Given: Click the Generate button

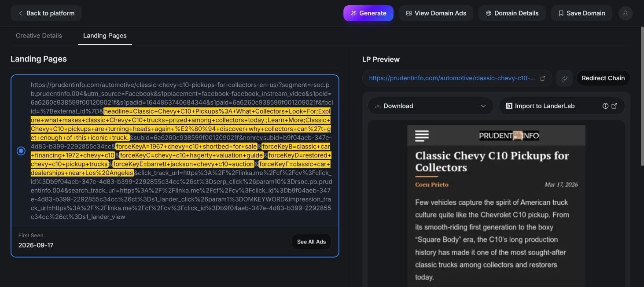Looking at the screenshot, I should coord(368,13).
